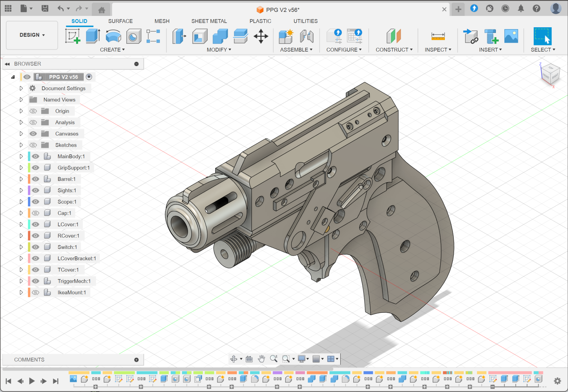Viewport: 568px width, 392px height.
Task: Expand the MainBody:1 tree node
Action: click(21, 156)
